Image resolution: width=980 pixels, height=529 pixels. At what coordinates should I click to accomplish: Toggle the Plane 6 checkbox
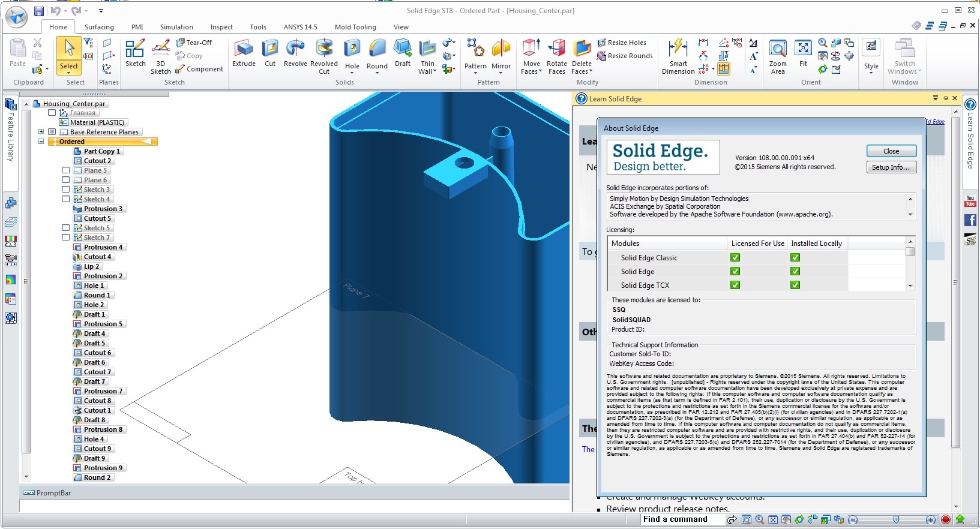(66, 180)
